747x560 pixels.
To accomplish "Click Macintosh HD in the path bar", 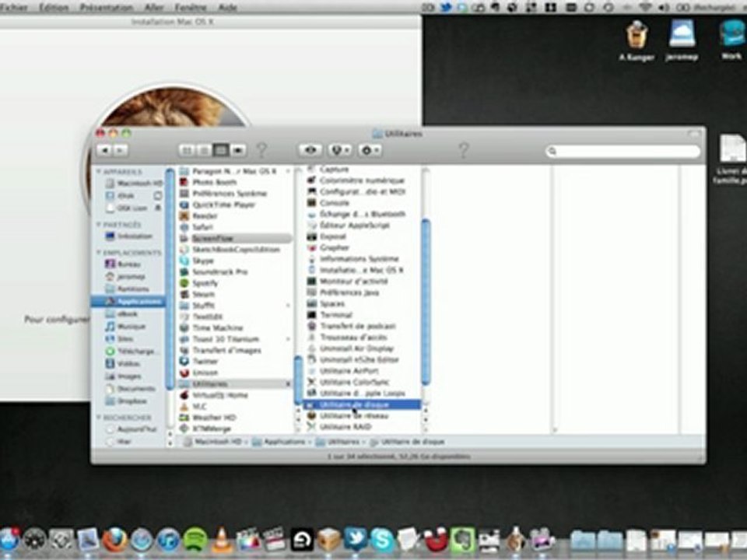I will click(x=213, y=442).
